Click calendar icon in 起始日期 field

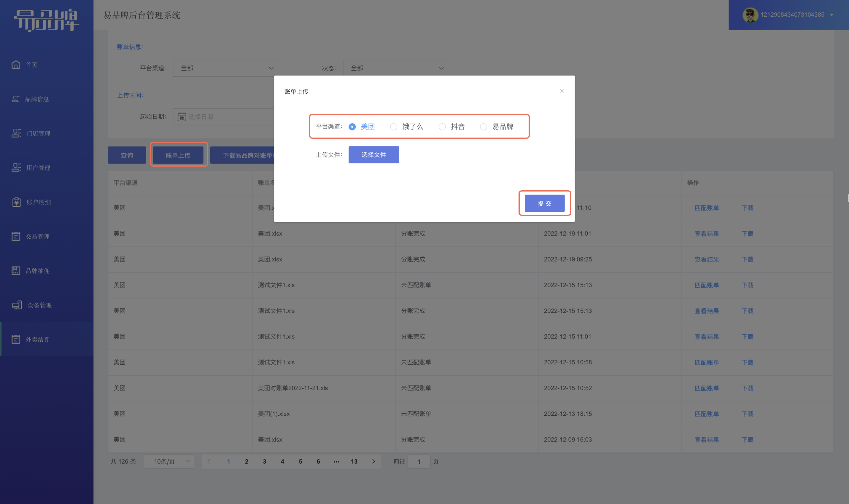coord(182,117)
